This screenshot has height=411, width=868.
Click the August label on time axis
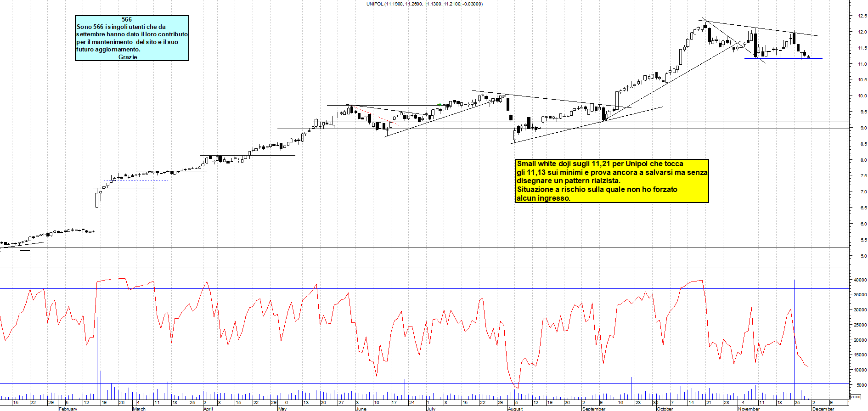click(x=515, y=409)
